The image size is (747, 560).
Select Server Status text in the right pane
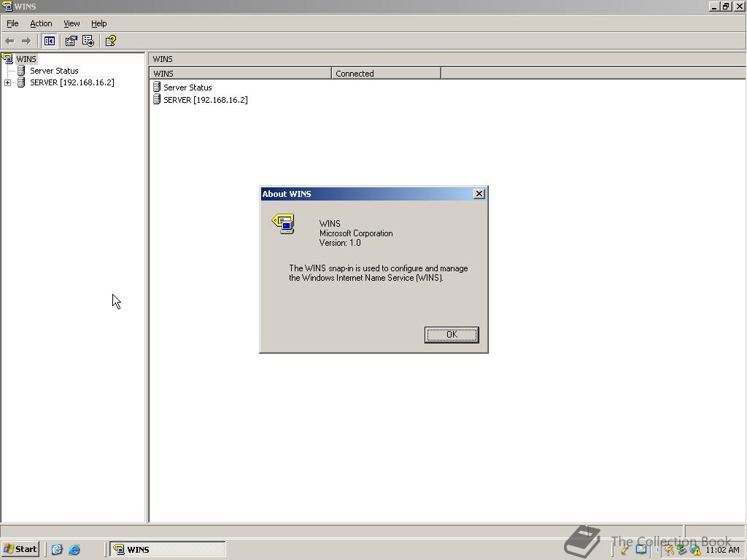[187, 87]
